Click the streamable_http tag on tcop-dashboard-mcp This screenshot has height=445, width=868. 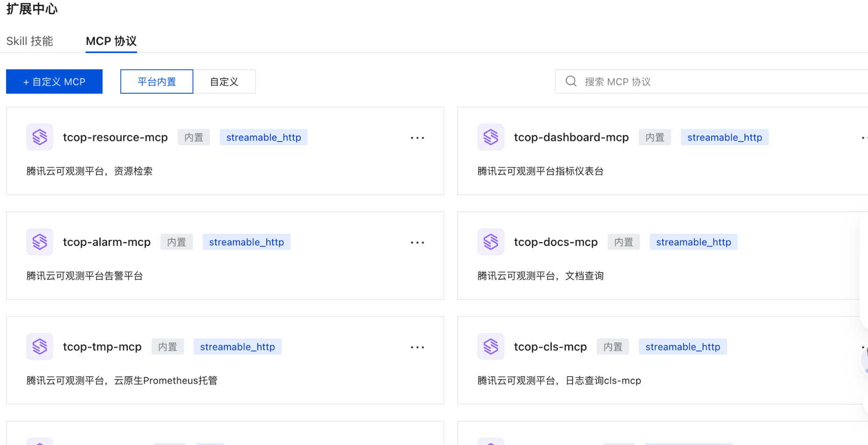724,137
